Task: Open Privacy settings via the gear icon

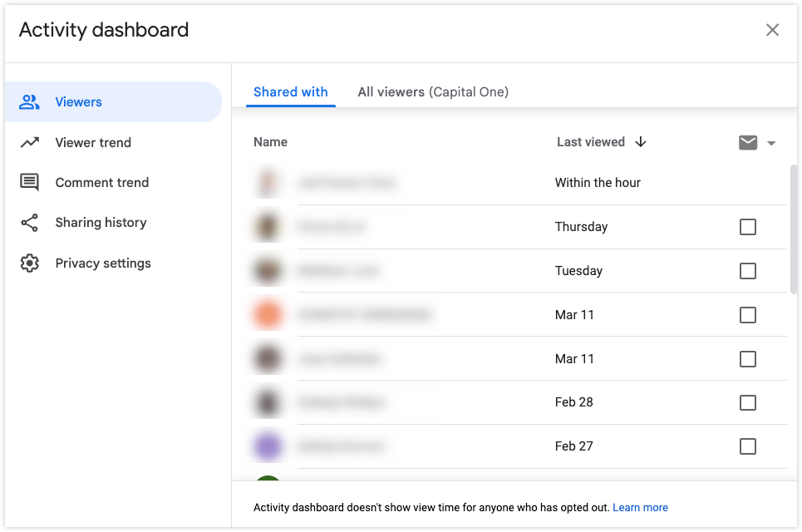Action: pyautogui.click(x=30, y=263)
